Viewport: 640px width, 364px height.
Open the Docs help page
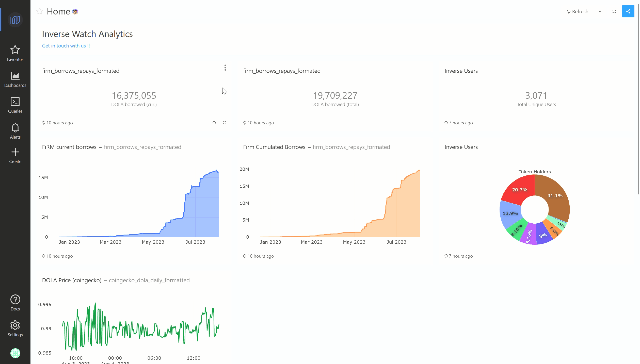[15, 303]
